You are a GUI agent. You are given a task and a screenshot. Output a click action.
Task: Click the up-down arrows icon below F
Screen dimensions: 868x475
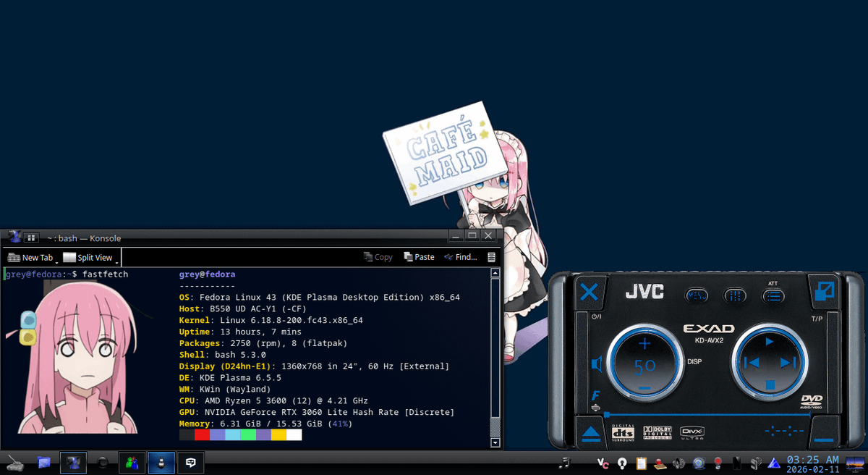coord(596,408)
